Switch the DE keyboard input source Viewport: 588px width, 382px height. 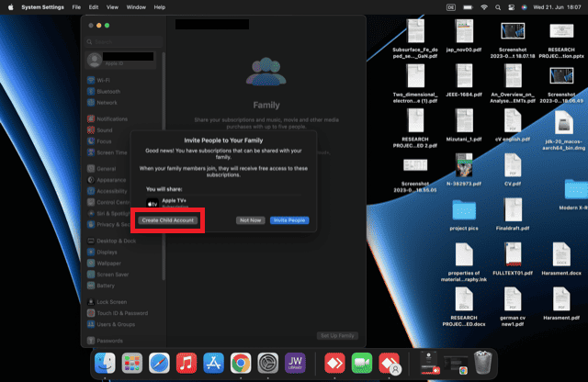(452, 6)
